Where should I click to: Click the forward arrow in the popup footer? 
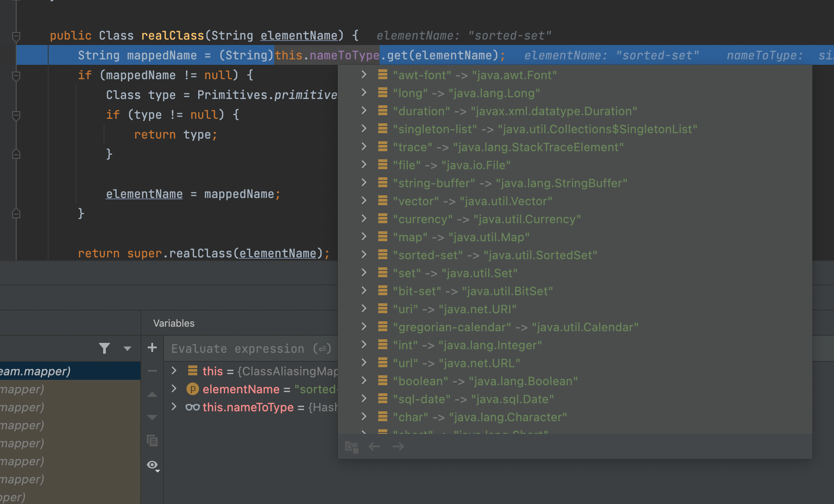pos(398,446)
